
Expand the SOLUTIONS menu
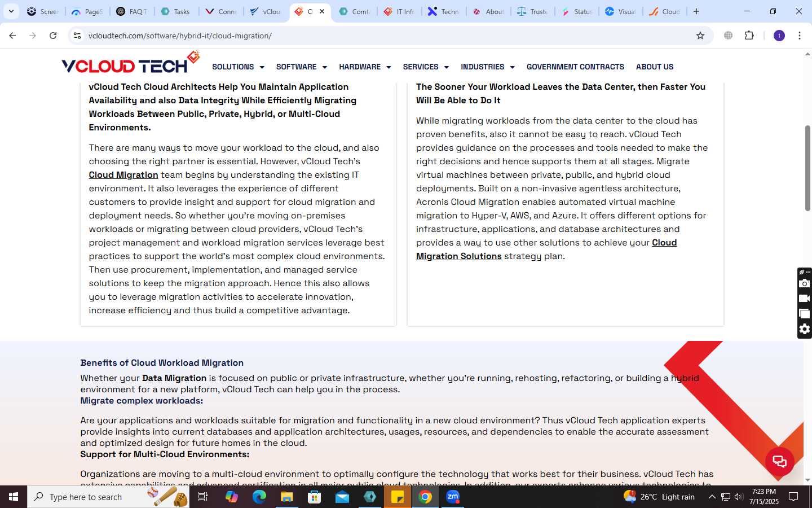(x=238, y=67)
